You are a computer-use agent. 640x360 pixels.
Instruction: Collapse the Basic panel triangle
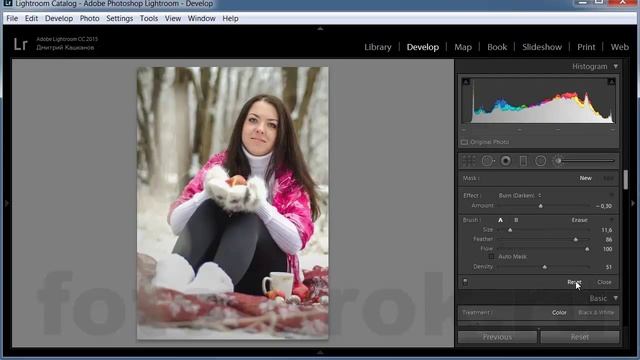tap(616, 298)
